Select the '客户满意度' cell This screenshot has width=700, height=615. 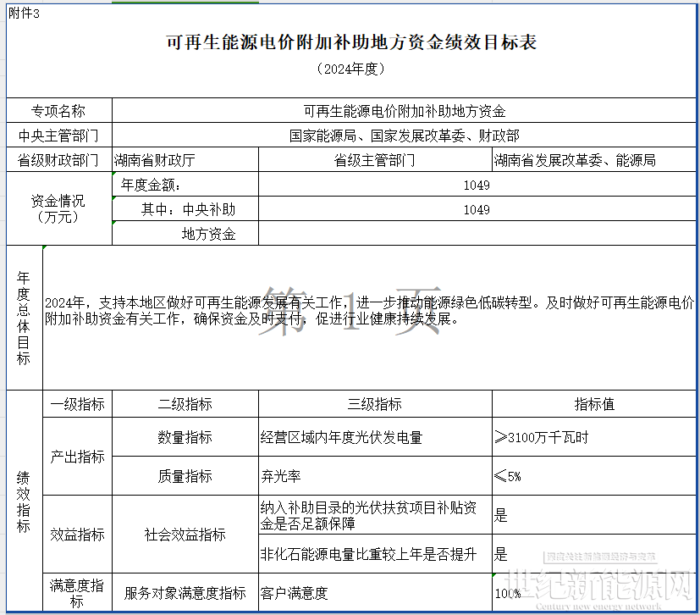click(375, 592)
